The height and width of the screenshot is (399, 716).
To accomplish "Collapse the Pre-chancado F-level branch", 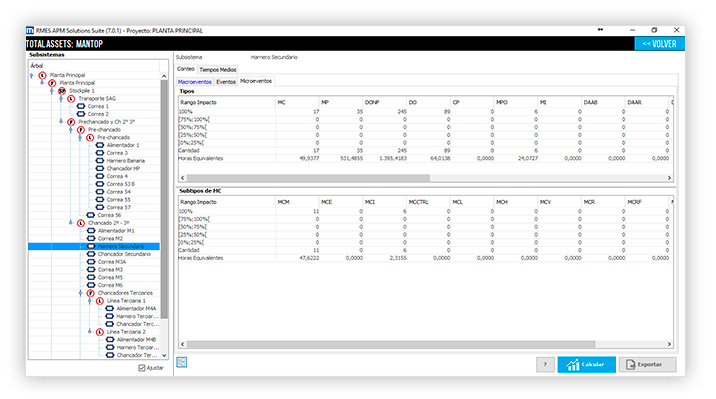I will (71, 130).
